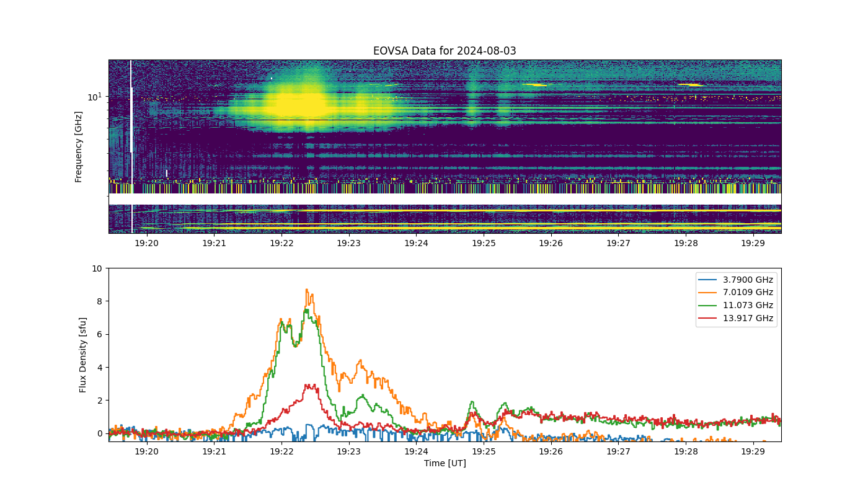
Task: Click the flux tick label '10'
Action: click(97, 268)
